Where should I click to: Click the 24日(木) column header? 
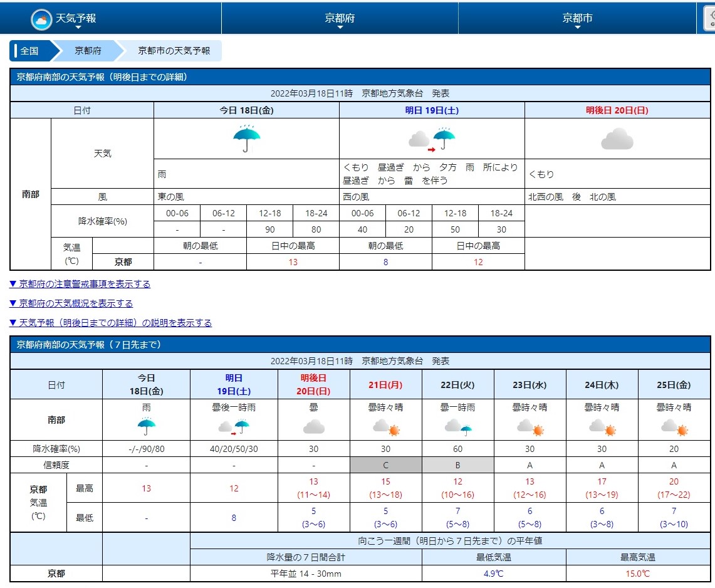tap(602, 384)
